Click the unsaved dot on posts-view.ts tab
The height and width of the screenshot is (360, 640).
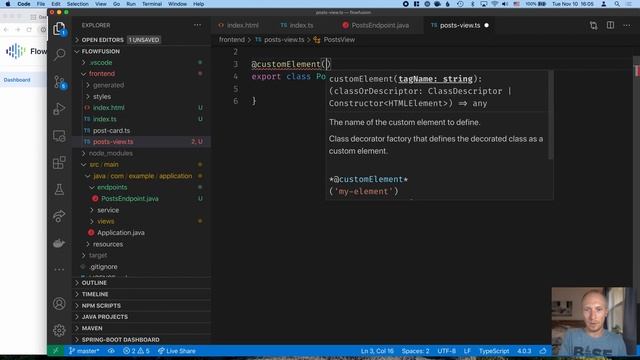click(487, 25)
